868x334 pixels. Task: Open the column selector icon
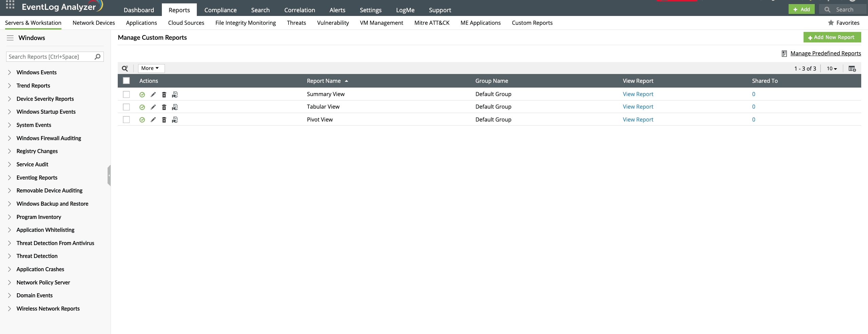[x=852, y=69]
